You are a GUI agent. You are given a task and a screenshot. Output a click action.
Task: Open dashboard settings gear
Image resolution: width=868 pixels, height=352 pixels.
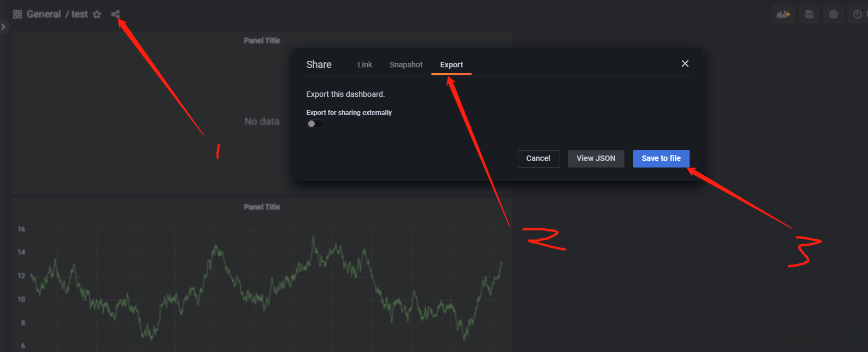(834, 14)
